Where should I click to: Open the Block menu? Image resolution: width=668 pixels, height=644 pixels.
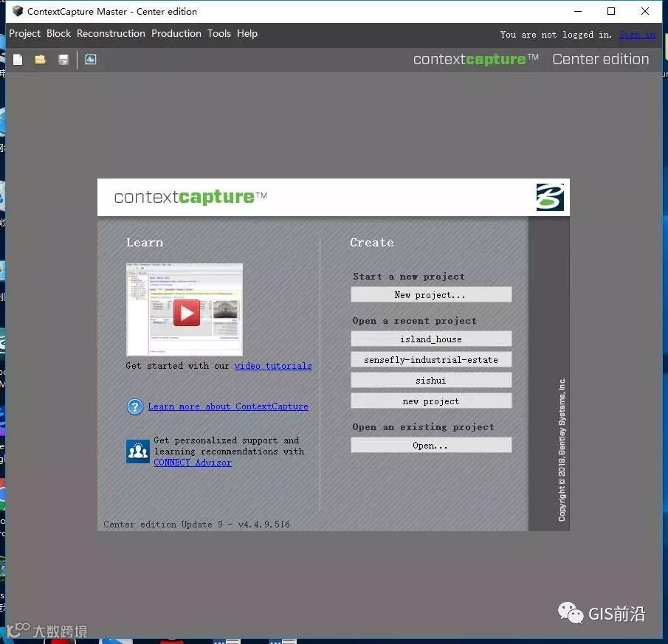point(59,34)
